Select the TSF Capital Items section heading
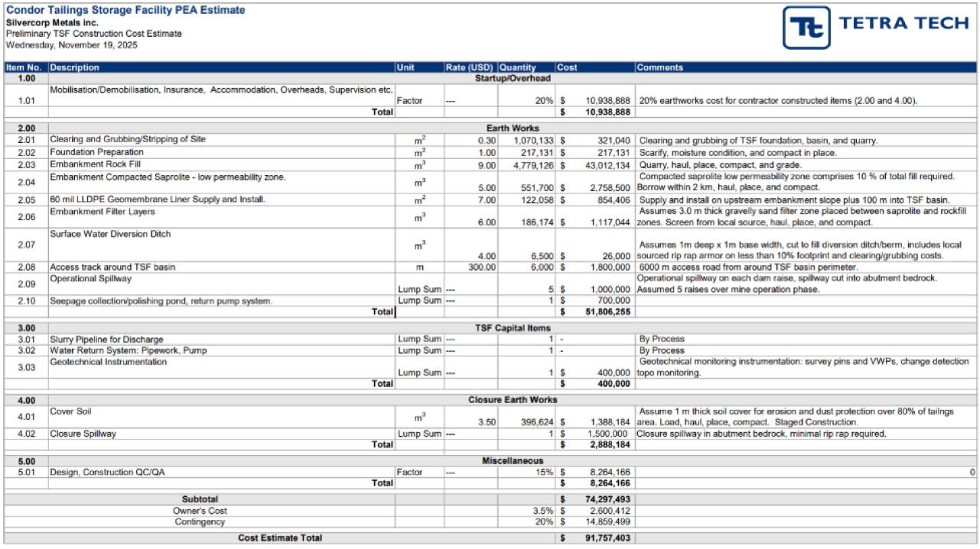Image resolution: width=980 pixels, height=549 pixels. pos(512,328)
